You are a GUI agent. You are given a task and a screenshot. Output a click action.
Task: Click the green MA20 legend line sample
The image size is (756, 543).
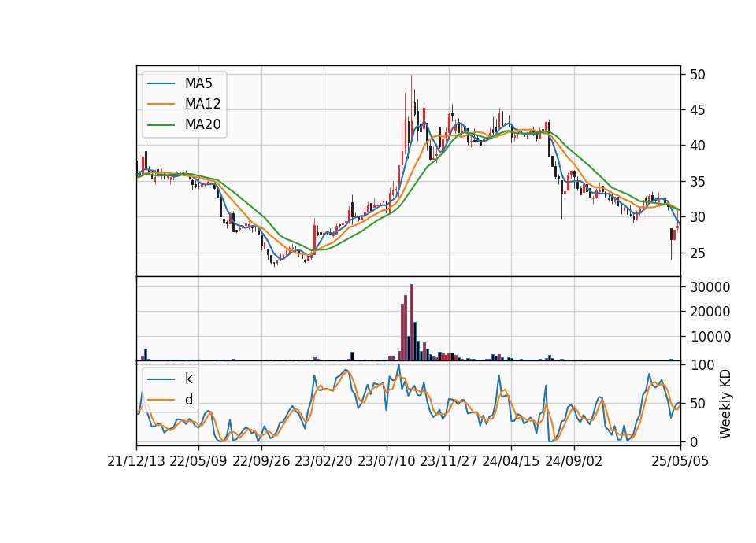161,125
